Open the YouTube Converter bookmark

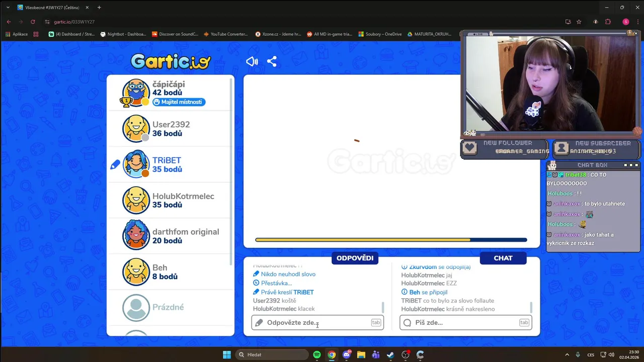coord(226,34)
